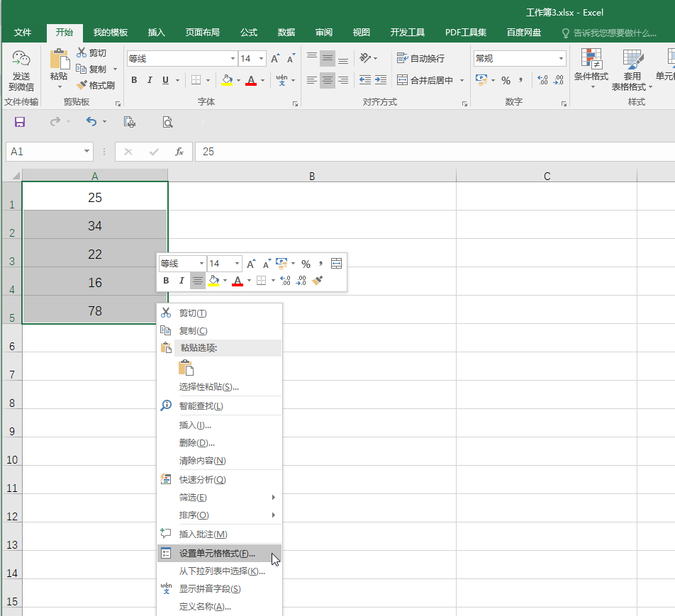Toggle Bold in the ribbon

(134, 80)
